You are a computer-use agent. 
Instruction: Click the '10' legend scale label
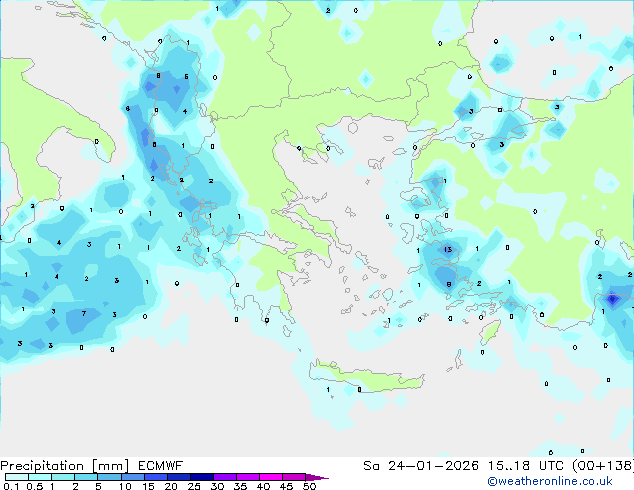[x=125, y=486]
